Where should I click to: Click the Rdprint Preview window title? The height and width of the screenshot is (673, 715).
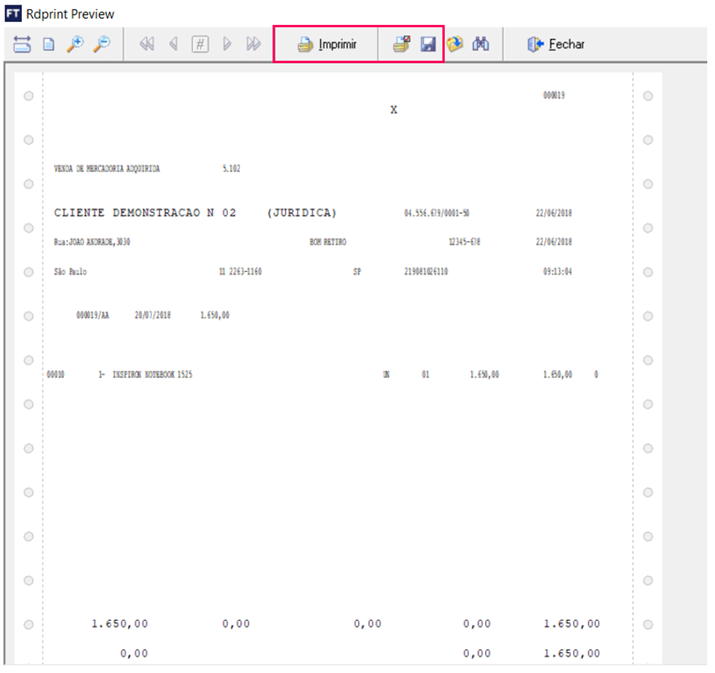[x=70, y=14]
